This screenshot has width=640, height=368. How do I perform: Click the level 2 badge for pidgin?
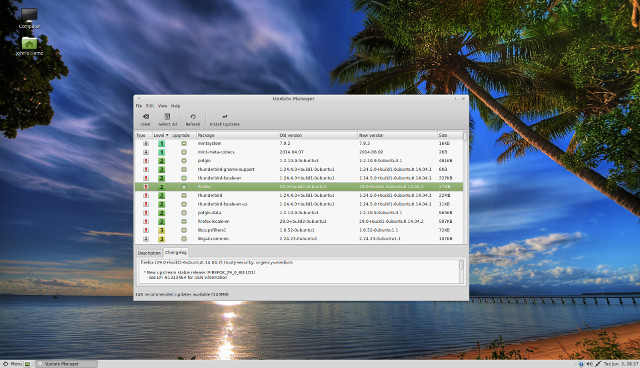(162, 161)
